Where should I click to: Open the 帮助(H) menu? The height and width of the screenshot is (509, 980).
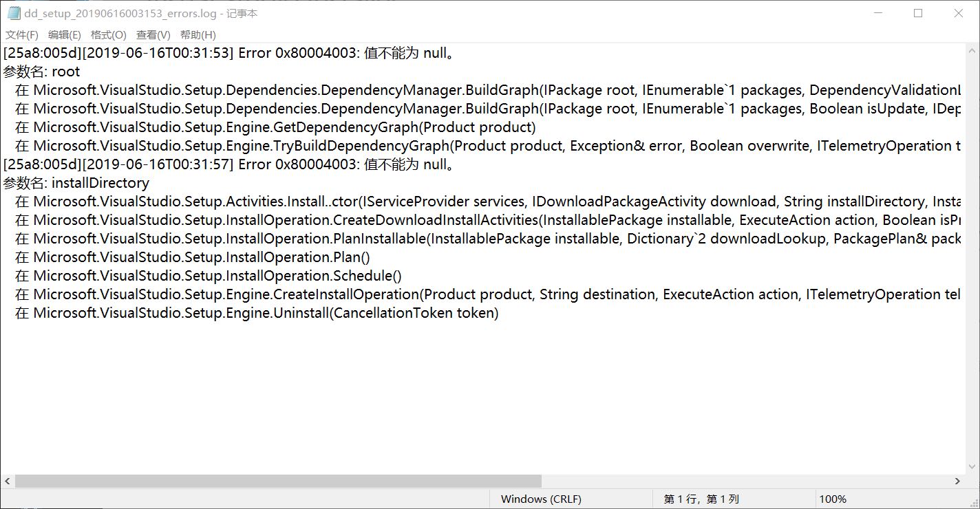pos(198,34)
